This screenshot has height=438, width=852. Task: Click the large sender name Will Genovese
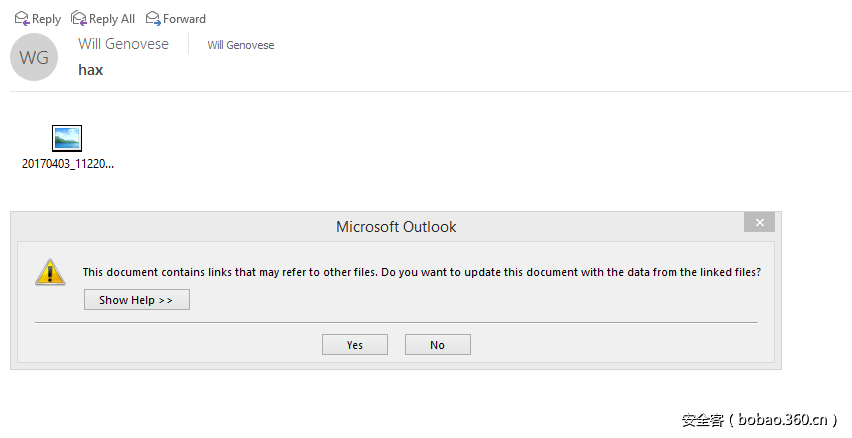click(x=123, y=44)
